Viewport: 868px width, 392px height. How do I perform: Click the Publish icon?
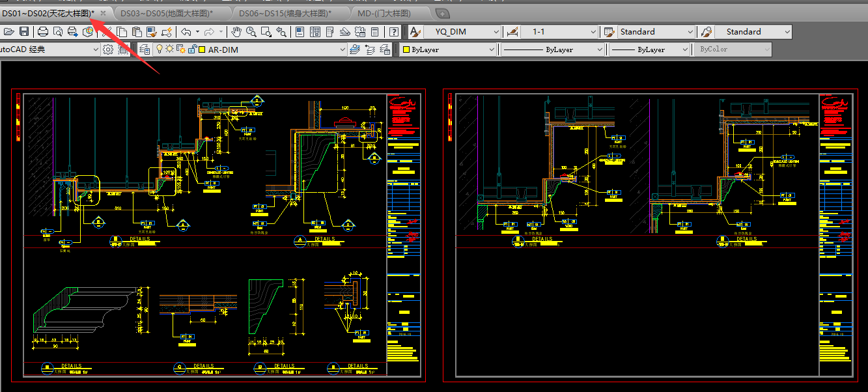[73, 32]
